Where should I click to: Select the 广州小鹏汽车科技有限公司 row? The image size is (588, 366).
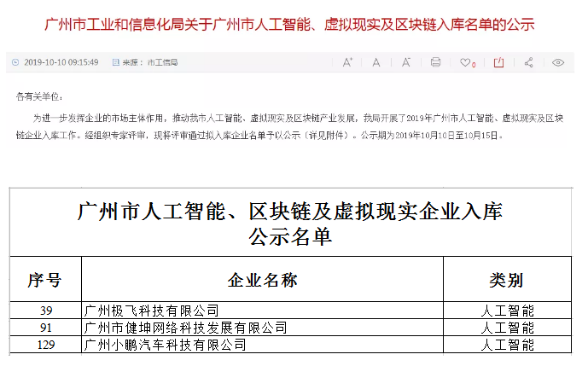click(166, 346)
